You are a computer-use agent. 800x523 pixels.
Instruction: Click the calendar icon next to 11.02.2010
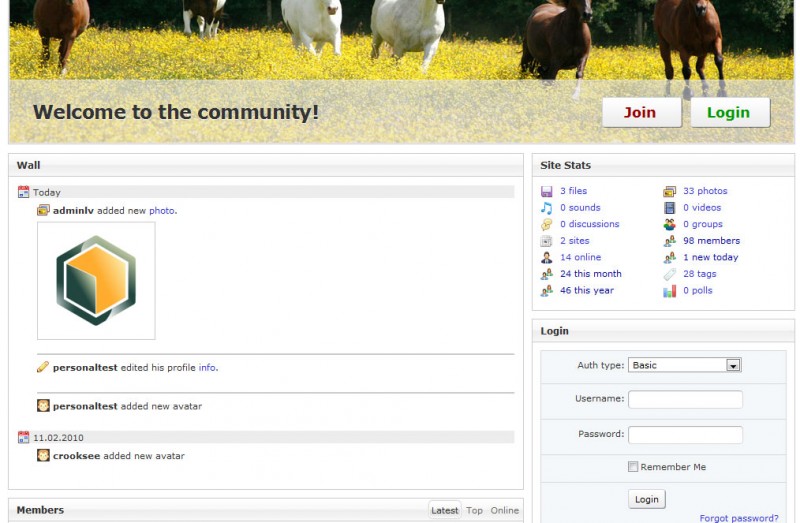tap(23, 437)
